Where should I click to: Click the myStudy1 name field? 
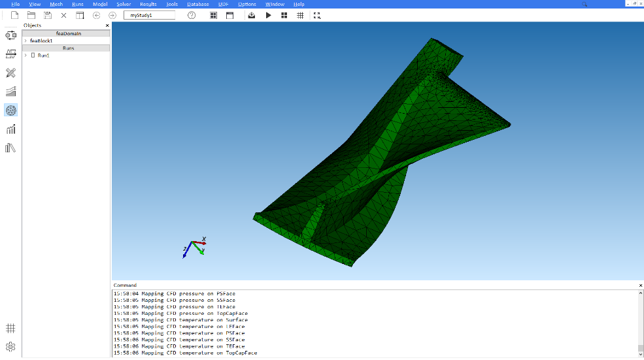pyautogui.click(x=150, y=15)
